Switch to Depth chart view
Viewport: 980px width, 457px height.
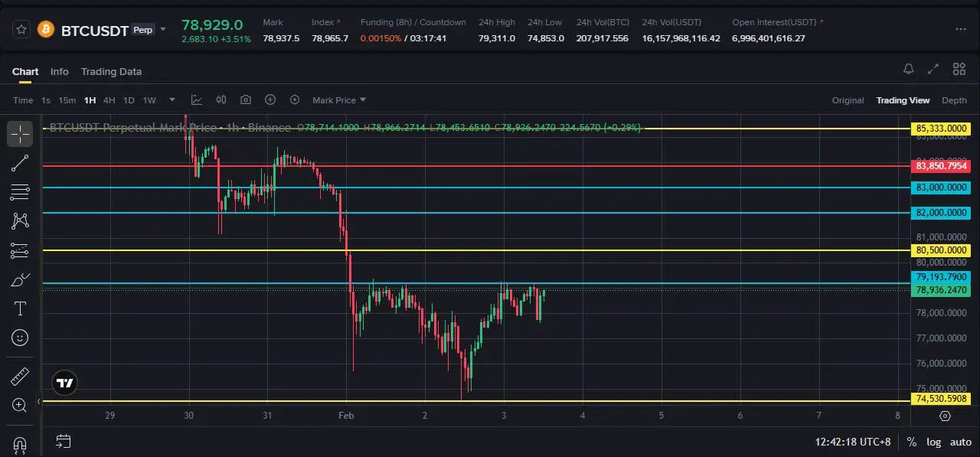pyautogui.click(x=954, y=100)
